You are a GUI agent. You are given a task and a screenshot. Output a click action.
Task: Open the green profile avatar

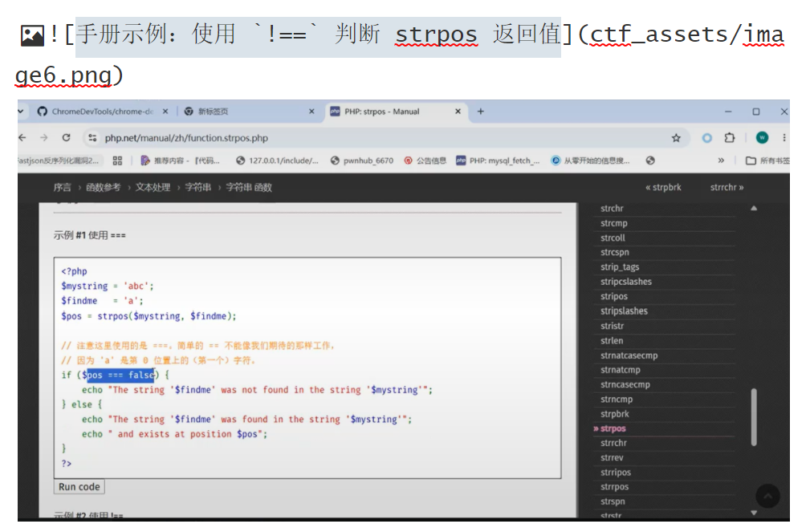tap(762, 137)
